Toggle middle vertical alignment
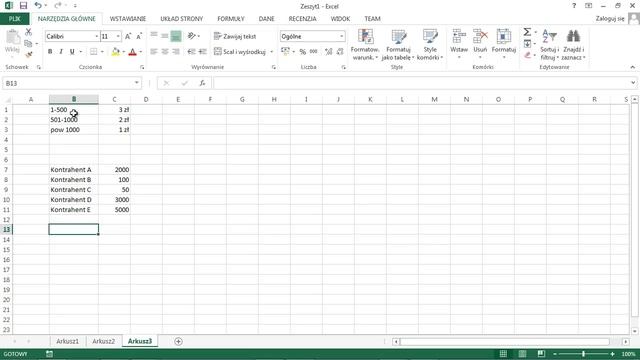This screenshot has width=640, height=360. point(164,36)
